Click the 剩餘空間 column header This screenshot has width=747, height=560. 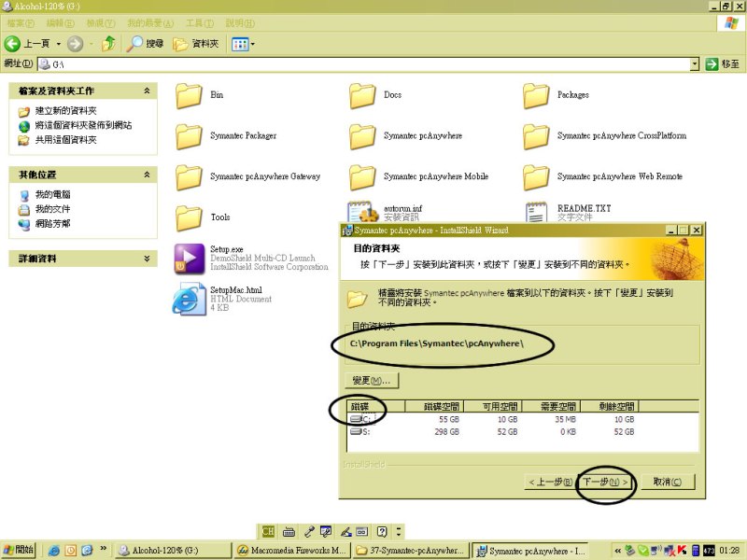click(x=611, y=406)
